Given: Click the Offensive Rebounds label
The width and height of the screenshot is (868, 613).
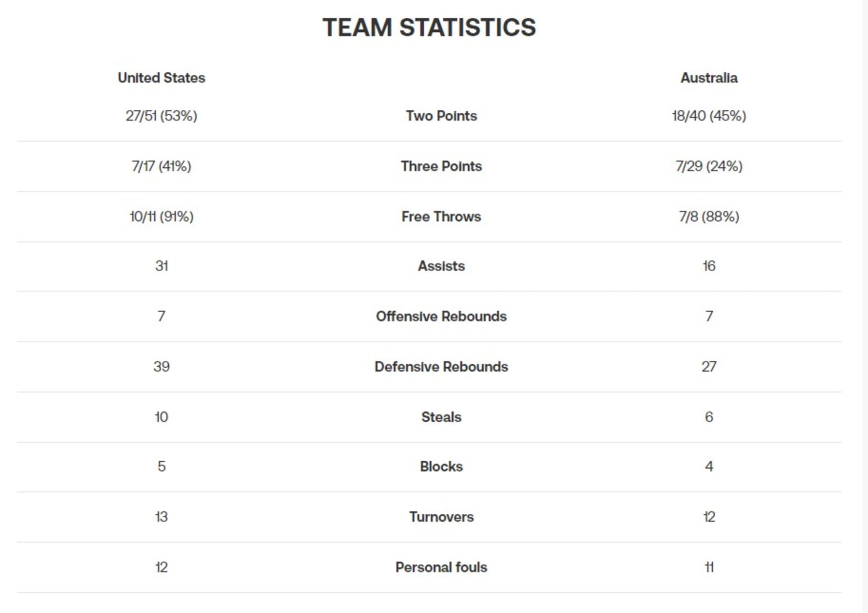Looking at the screenshot, I should 441,317.
